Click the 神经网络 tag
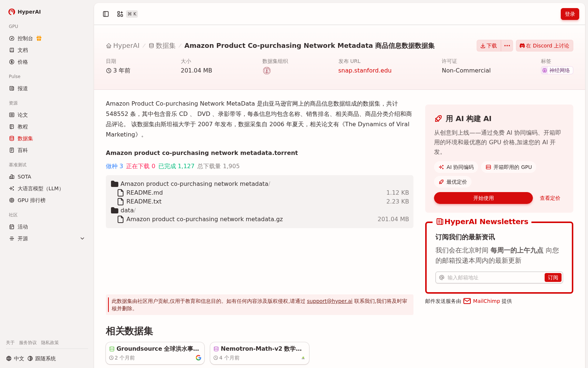Screen dimensions: 588x368 (x=557, y=70)
